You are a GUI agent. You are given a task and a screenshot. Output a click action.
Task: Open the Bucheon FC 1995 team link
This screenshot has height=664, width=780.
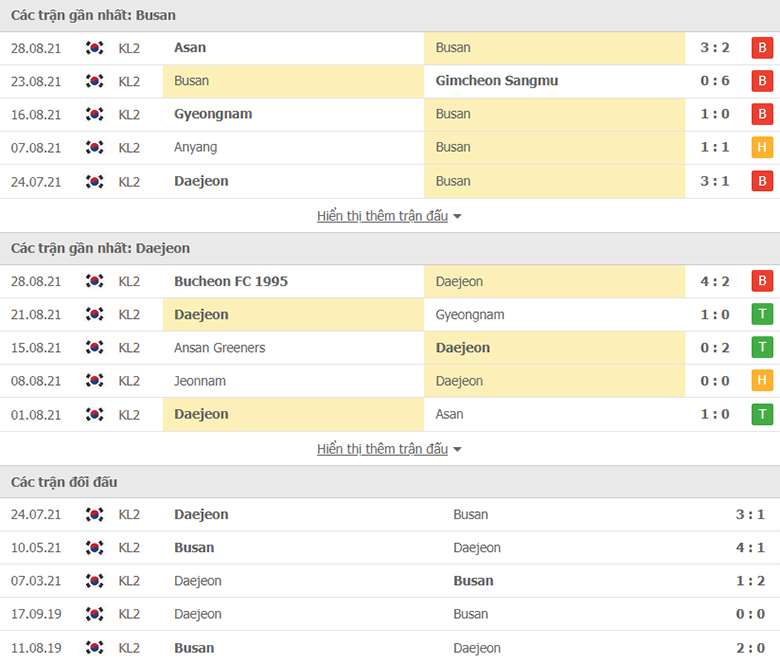pyautogui.click(x=231, y=281)
